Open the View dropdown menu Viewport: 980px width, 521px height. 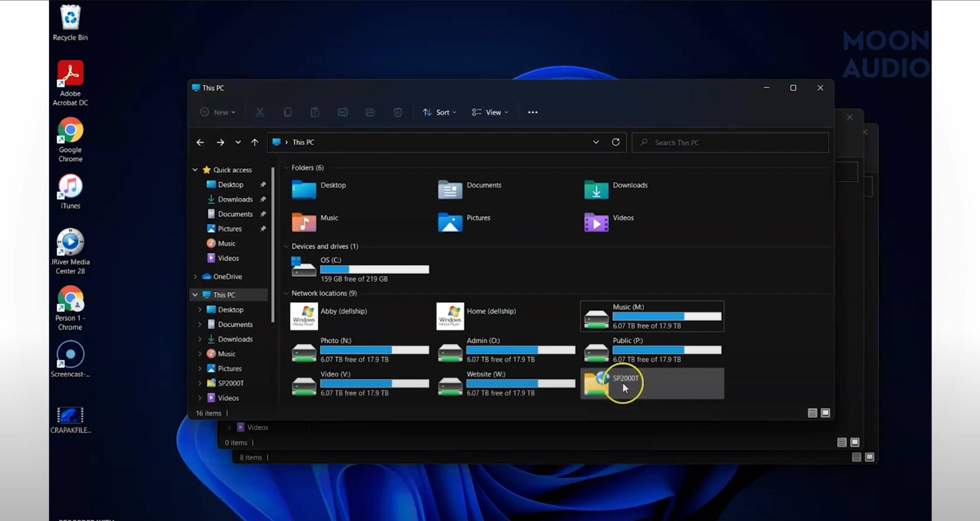click(490, 112)
